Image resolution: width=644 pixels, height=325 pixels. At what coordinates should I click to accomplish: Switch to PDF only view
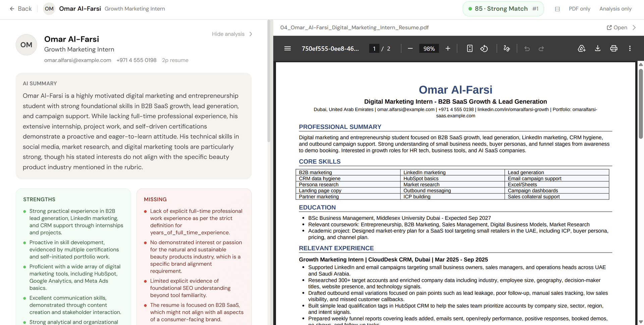pos(579,9)
